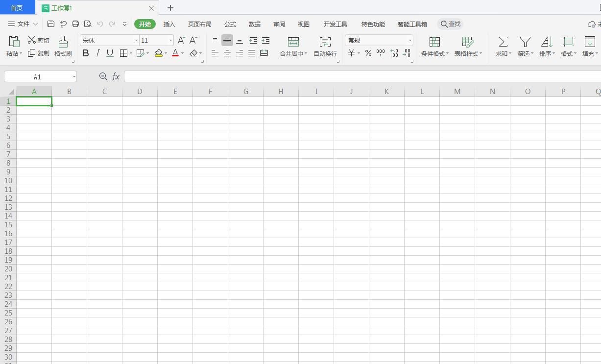Toggle Italic formatting
This screenshot has width=601, height=364.
(x=97, y=53)
